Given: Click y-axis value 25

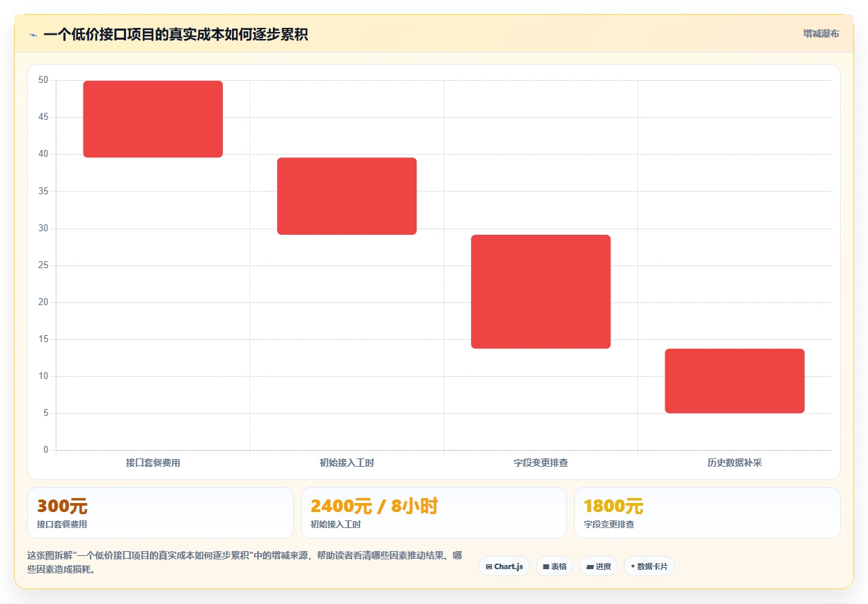Looking at the screenshot, I should click(x=43, y=265).
